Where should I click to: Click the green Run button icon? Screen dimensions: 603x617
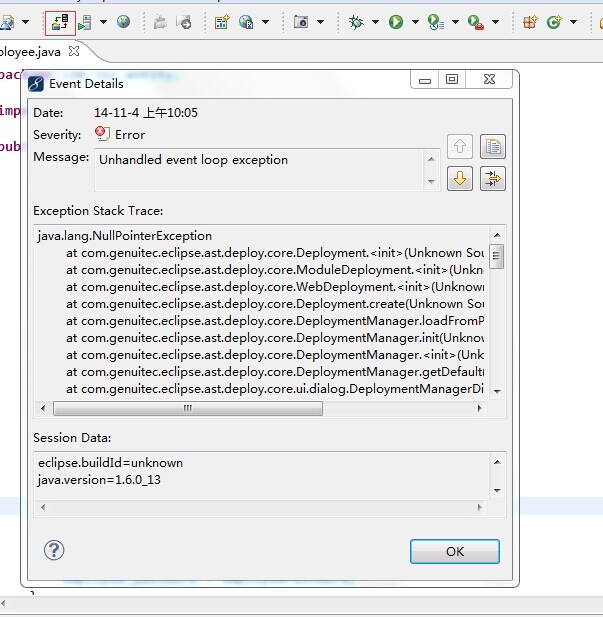(396, 22)
